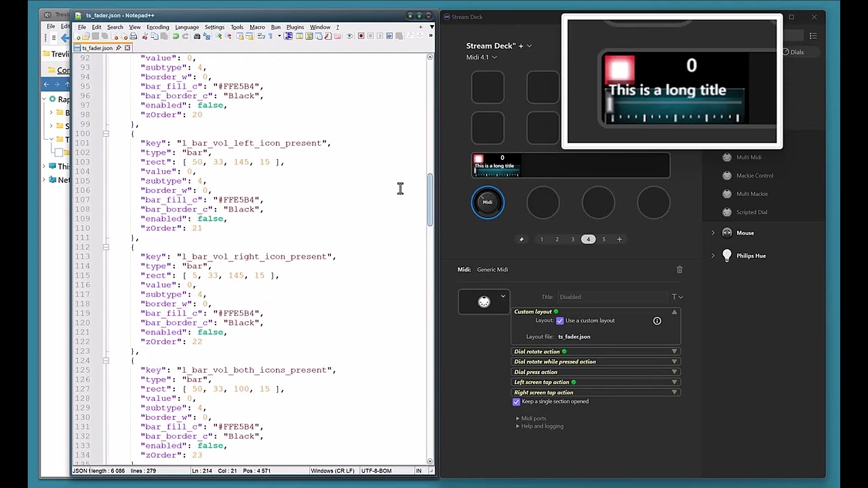
Task: Click the Title input field showing Disabled
Action: click(612, 297)
